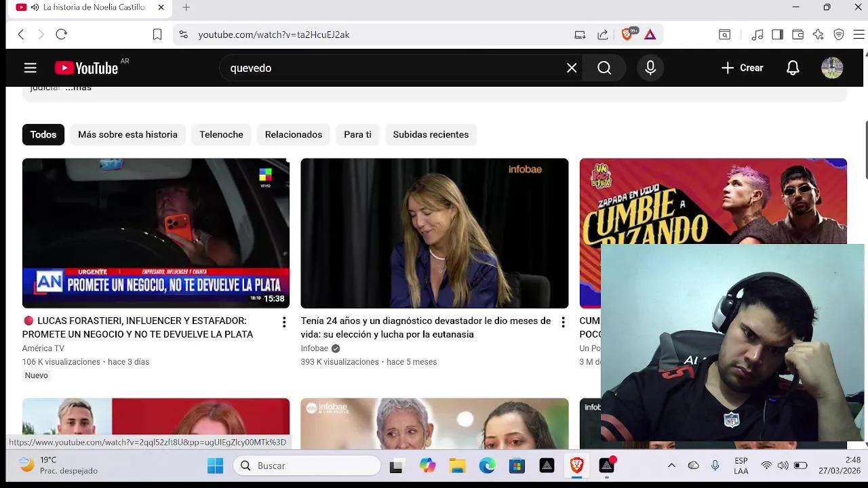Open Microsoft Store from the taskbar

pyautogui.click(x=517, y=466)
